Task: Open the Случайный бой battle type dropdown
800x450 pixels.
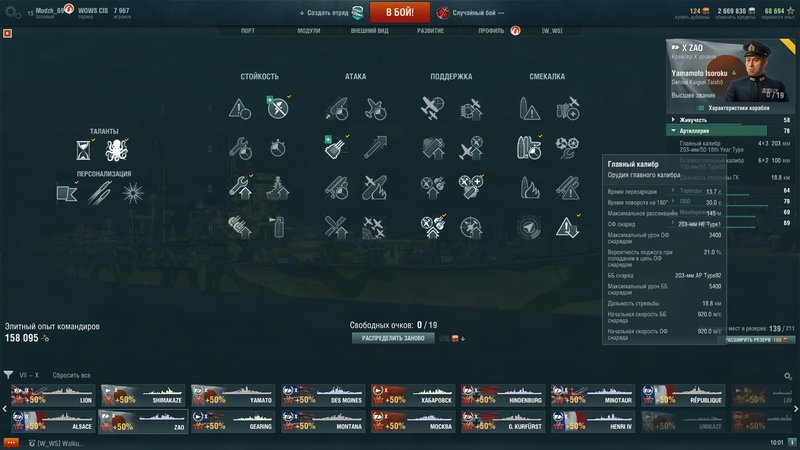Action: 472,13
